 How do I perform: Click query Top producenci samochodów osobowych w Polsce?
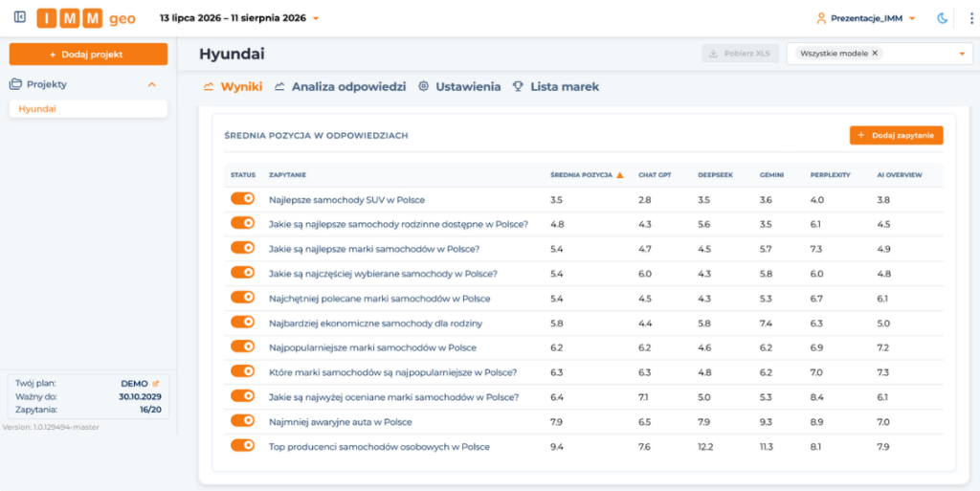(379, 447)
